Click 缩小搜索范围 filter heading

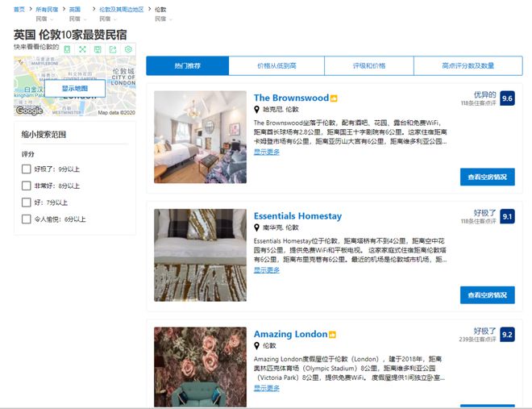[x=44, y=135]
